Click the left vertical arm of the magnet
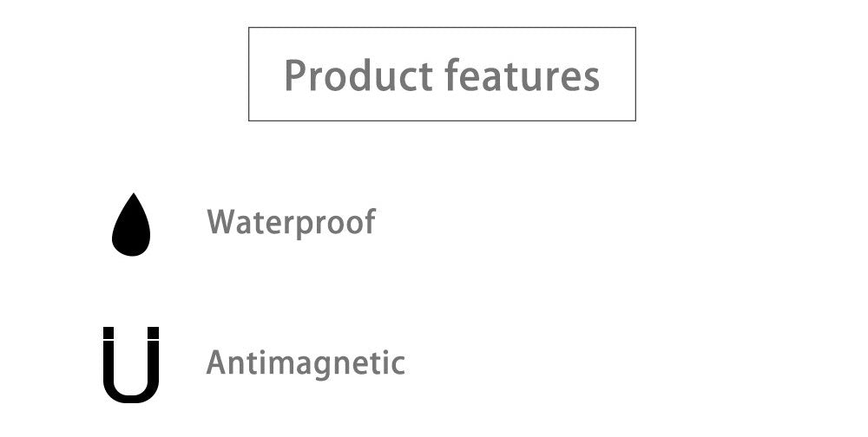The image size is (868, 437). (x=108, y=362)
